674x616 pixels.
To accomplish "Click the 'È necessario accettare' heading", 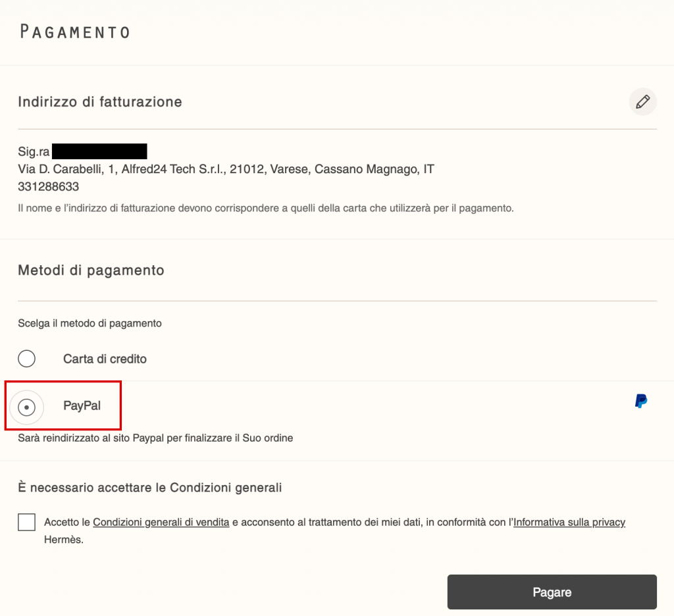I will (150, 488).
